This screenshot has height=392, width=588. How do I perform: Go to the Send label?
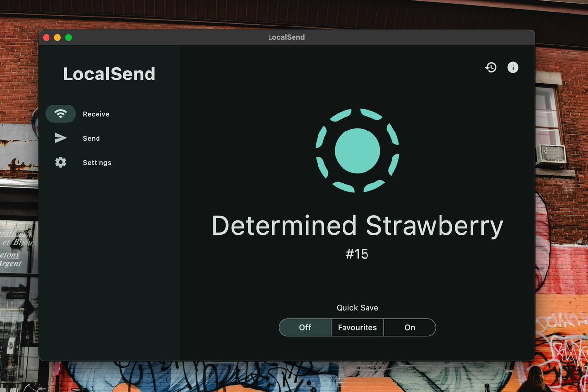(x=91, y=138)
